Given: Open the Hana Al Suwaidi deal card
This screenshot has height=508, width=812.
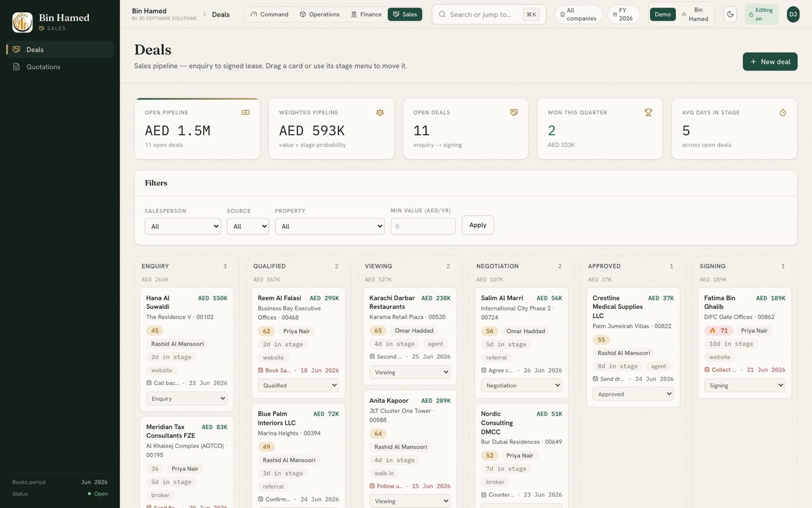Looking at the screenshot, I should 187,350.
